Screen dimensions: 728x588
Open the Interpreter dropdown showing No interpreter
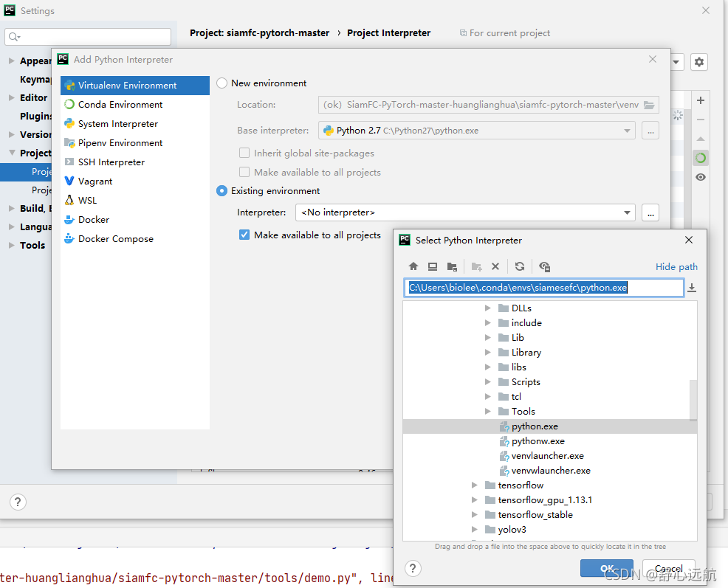tap(465, 212)
